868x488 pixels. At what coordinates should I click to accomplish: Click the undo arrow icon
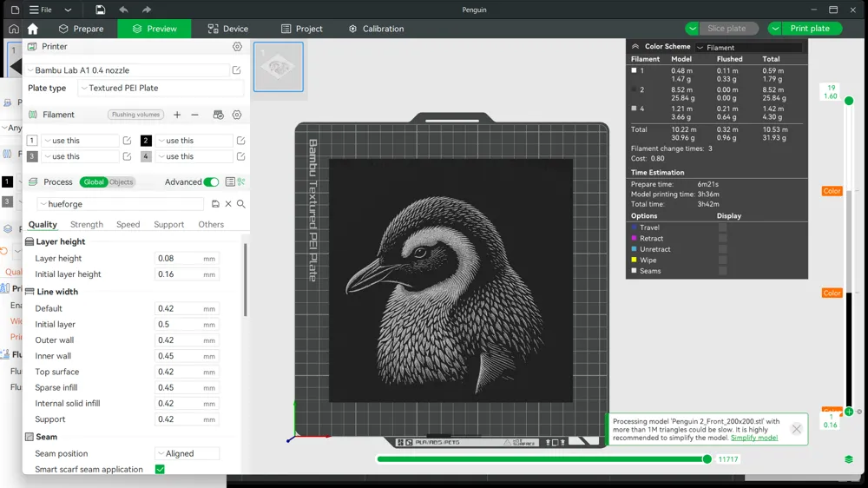[123, 10]
